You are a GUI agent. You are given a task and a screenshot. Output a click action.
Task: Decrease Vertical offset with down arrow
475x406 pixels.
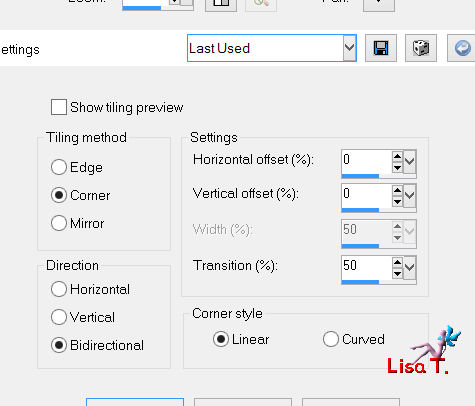point(397,202)
